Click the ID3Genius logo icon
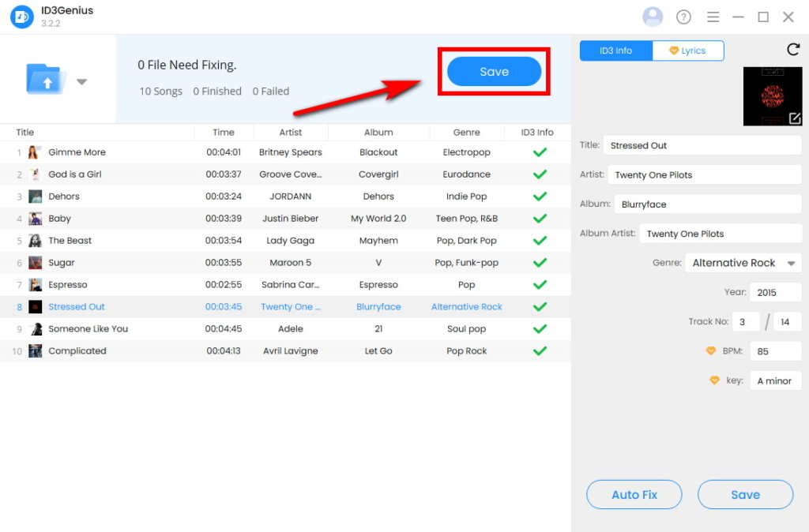Image resolution: width=809 pixels, height=532 pixels. 21,16
